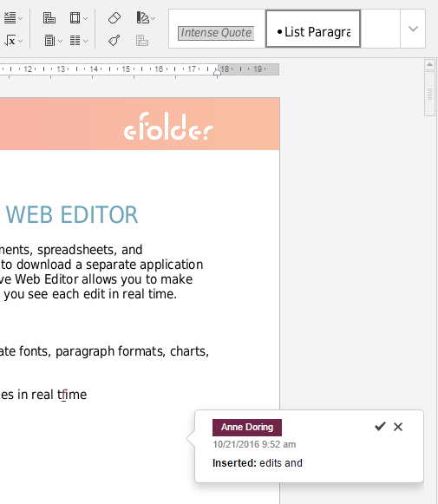Click the Insert equation square root icon
438x504 pixels.
point(10,41)
